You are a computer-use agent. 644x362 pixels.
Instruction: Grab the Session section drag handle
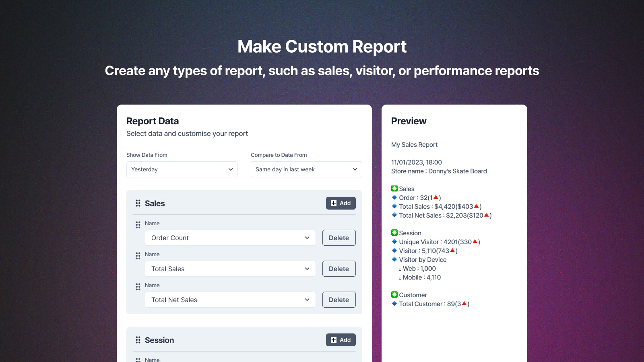click(x=138, y=340)
